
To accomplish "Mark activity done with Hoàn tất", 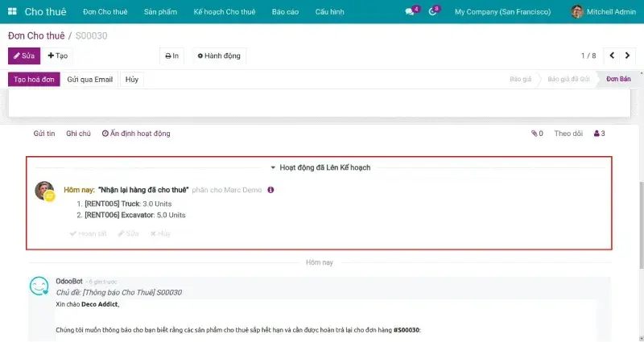I will pyautogui.click(x=88, y=233).
